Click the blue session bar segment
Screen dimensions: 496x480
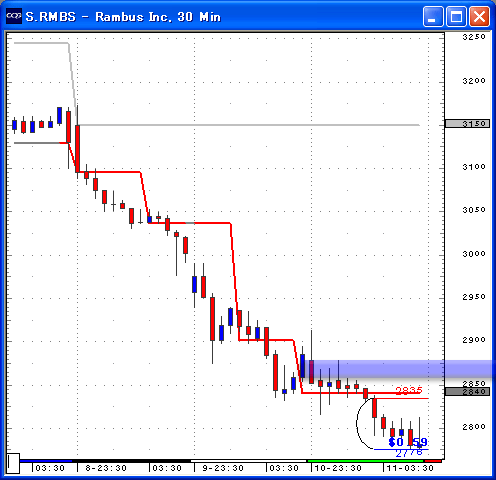[46, 461]
